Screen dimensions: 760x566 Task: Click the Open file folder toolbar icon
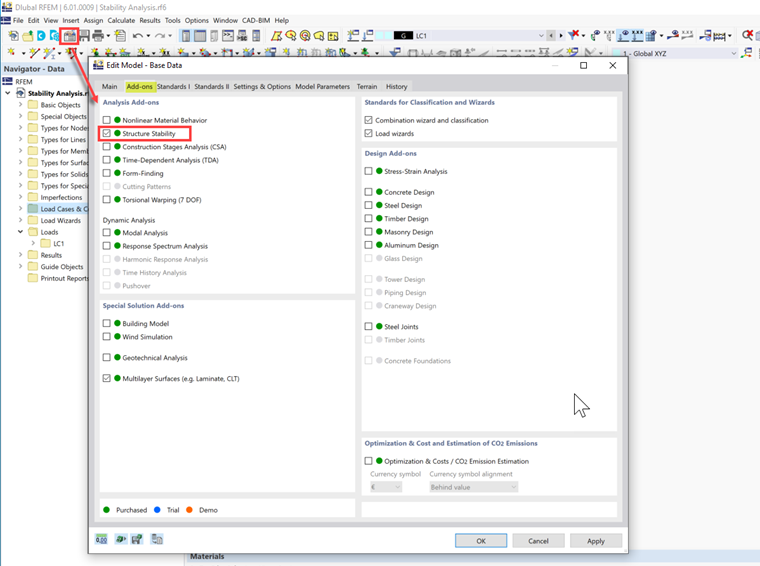click(x=28, y=35)
